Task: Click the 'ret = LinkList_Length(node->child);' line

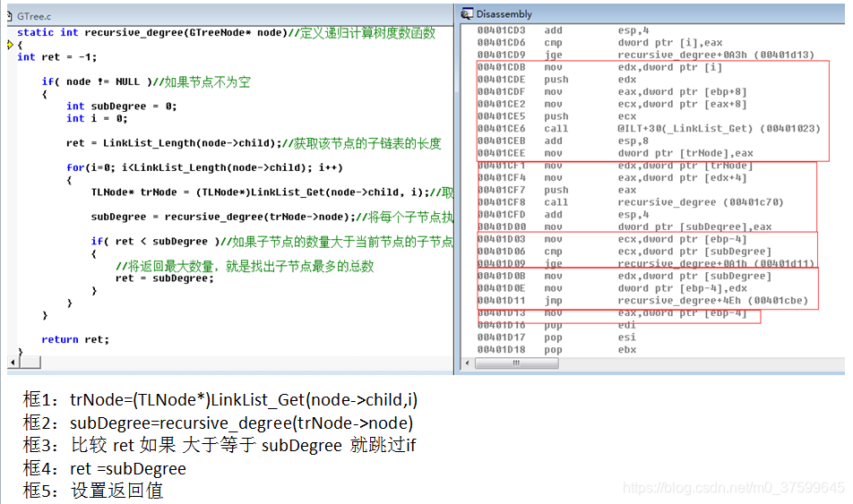Action: coord(254,143)
